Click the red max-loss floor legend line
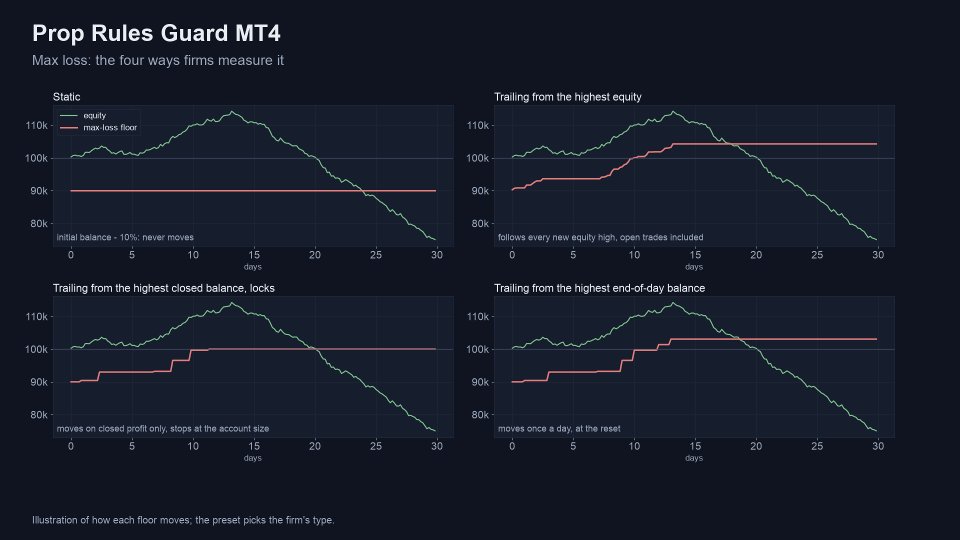 (69, 128)
